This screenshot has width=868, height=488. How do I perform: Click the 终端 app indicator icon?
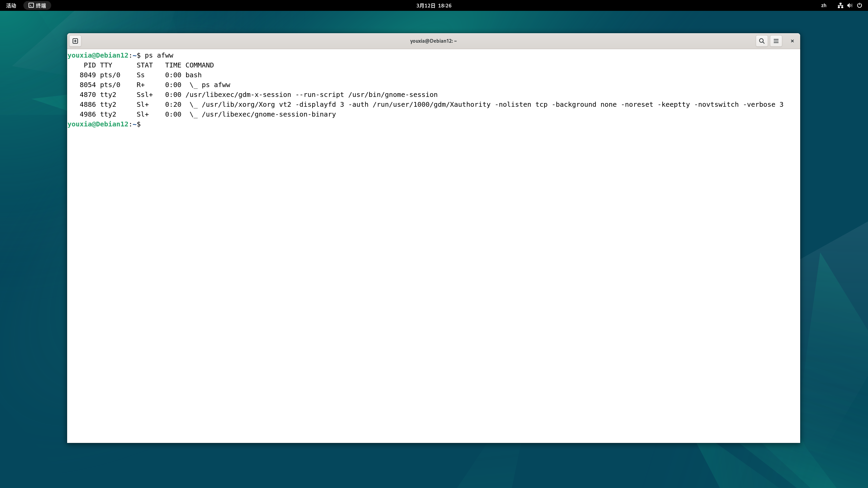[37, 5]
